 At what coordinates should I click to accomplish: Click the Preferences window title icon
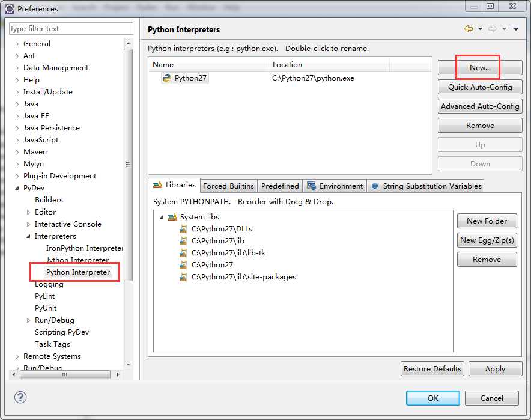(x=10, y=8)
